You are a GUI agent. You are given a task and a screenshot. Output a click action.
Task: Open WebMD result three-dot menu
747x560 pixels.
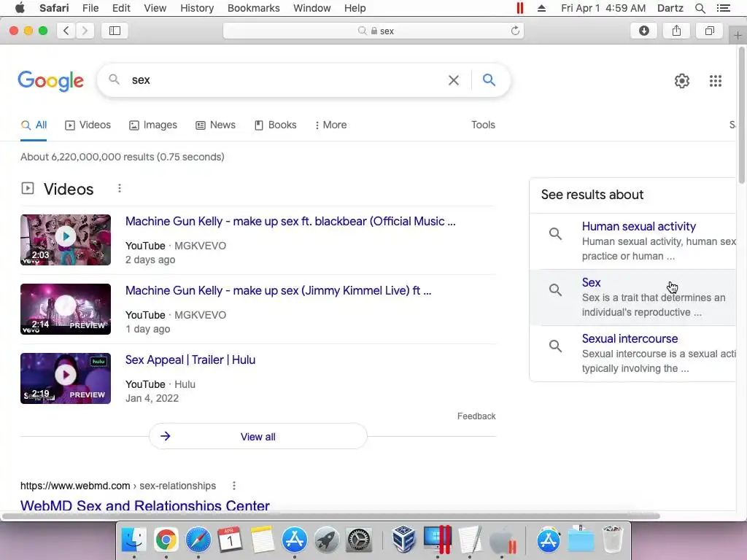pyautogui.click(x=234, y=486)
